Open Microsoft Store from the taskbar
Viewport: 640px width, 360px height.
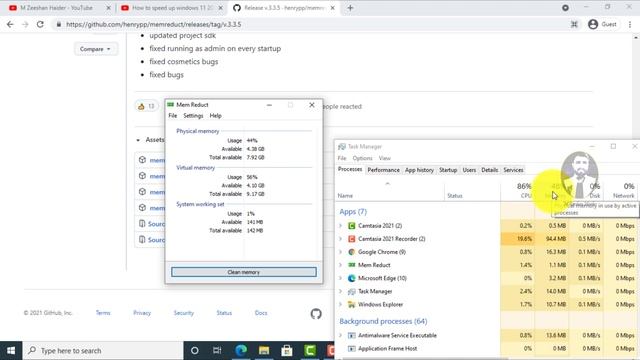click(287, 351)
